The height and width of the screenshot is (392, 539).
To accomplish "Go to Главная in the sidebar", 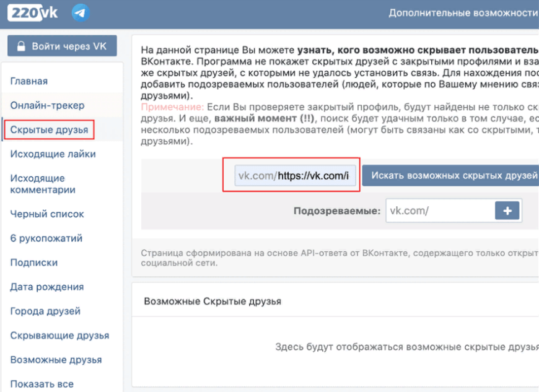I will (x=29, y=81).
